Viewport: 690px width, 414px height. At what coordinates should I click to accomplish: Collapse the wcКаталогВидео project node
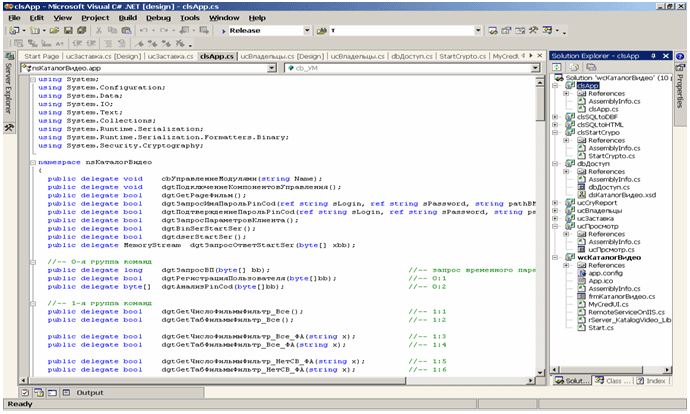[x=556, y=258]
